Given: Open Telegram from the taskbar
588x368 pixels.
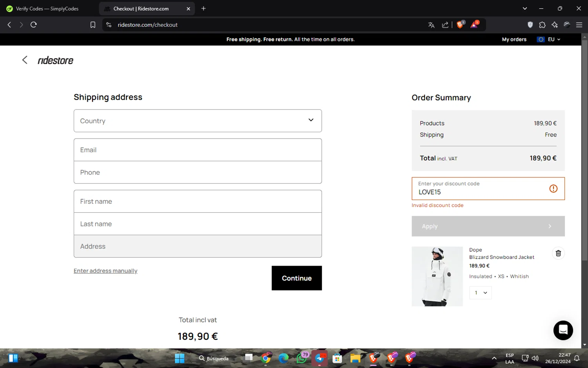Looking at the screenshot, I should pyautogui.click(x=319, y=358).
